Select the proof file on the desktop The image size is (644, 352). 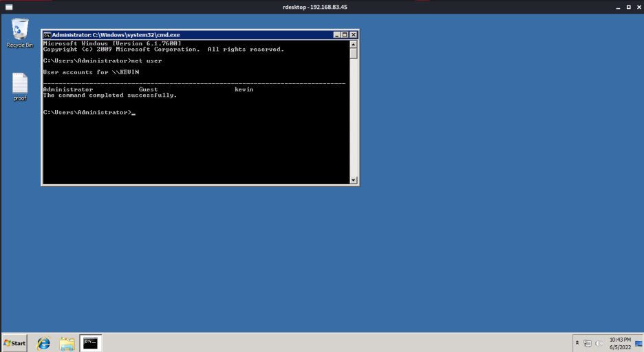point(20,87)
